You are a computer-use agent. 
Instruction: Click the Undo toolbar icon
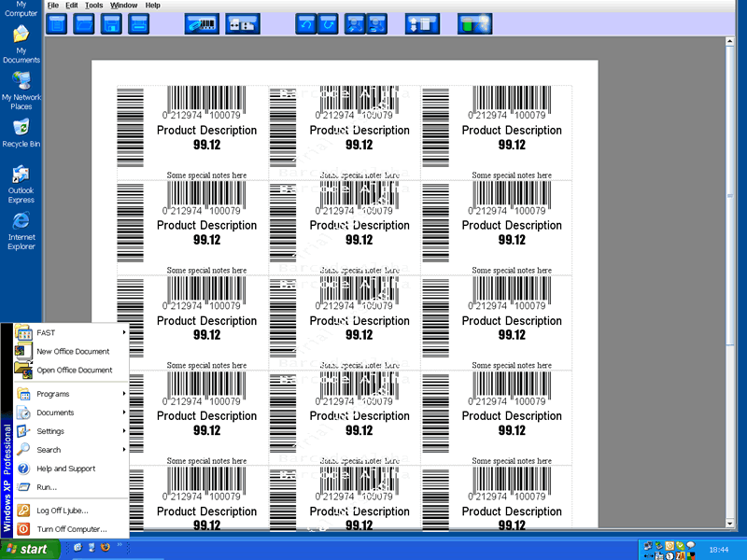tap(306, 23)
